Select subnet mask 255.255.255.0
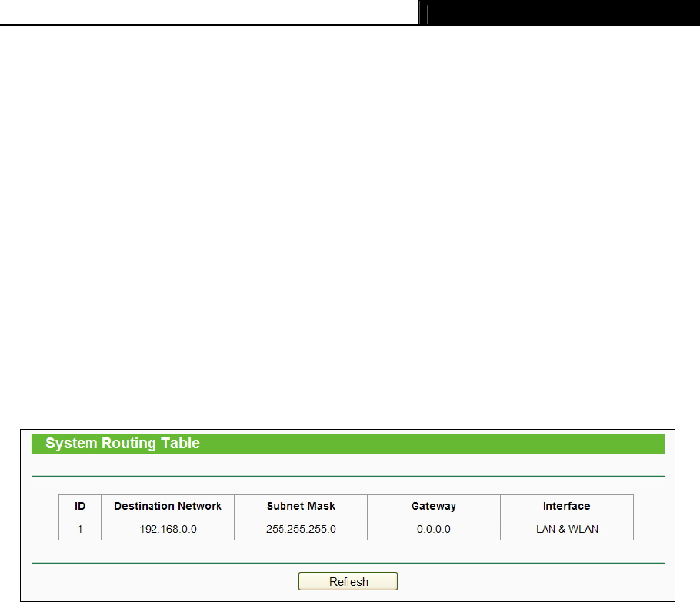This screenshot has height=602, width=700. coord(301,529)
